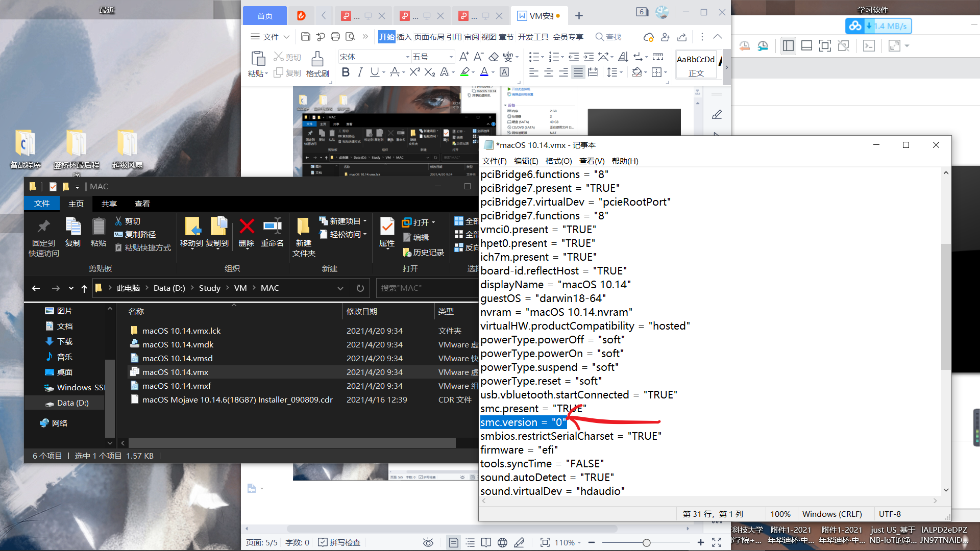This screenshot has width=980, height=551.
Task: Click the WPS print icon in quick toolbar
Action: 335,37
